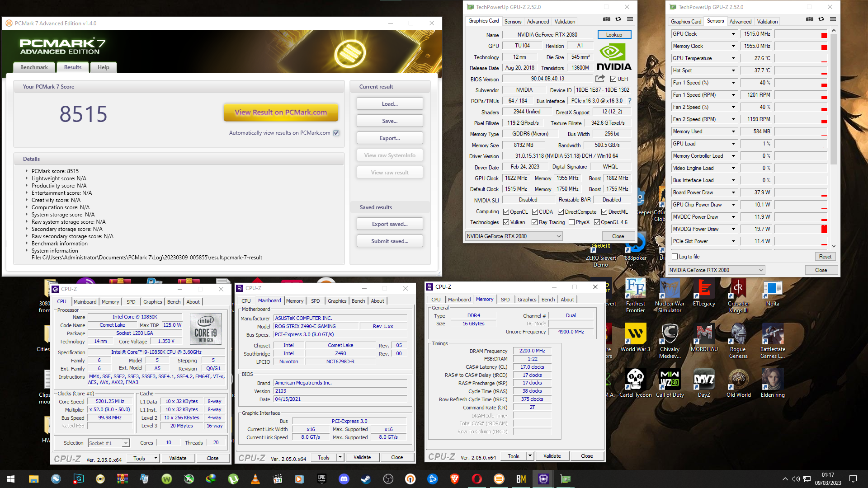The width and height of the screenshot is (868, 488).
Task: Open Farthest Frontier desktop shortcut
Action: pyautogui.click(x=635, y=296)
